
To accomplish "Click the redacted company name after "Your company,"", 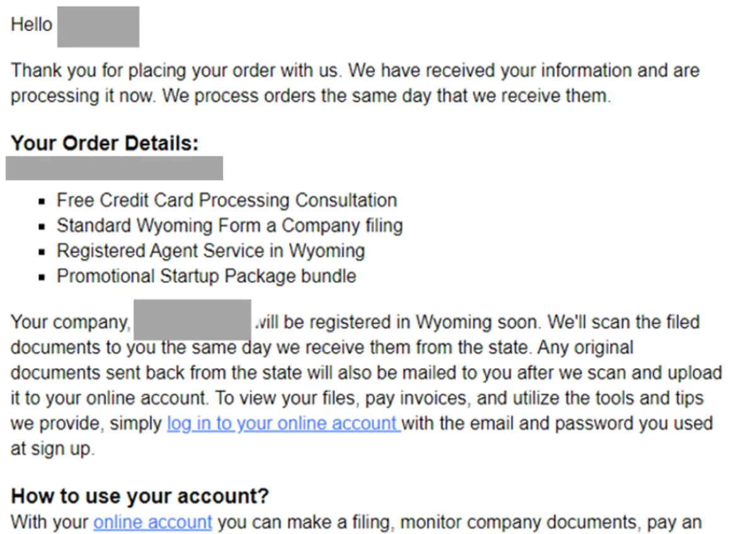I will (x=192, y=320).
